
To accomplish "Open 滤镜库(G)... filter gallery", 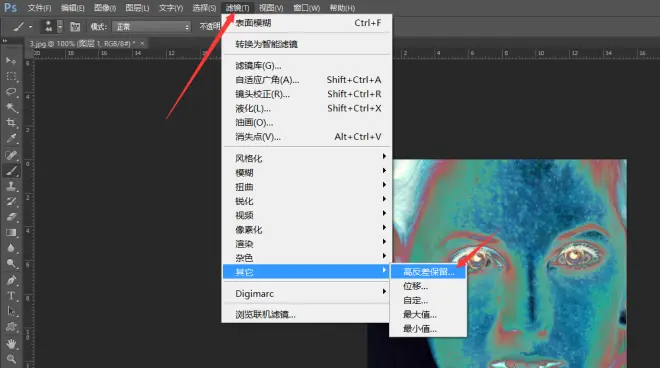I will tap(307, 66).
